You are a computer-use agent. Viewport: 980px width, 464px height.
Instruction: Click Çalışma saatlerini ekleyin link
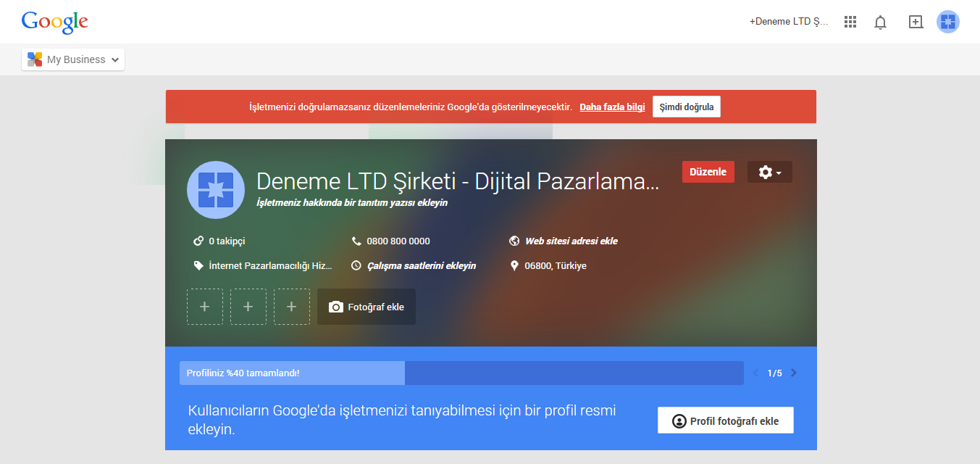(422, 265)
